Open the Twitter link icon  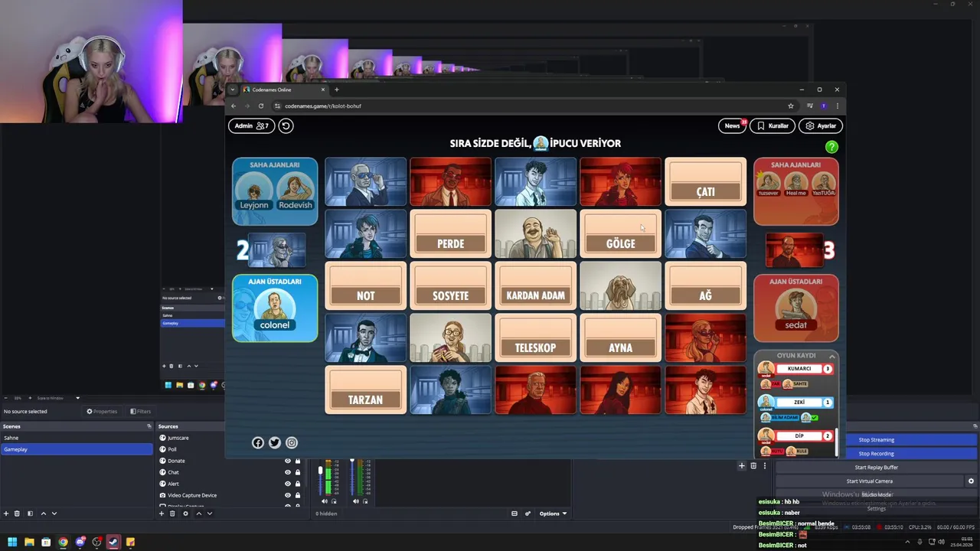pyautogui.click(x=275, y=442)
